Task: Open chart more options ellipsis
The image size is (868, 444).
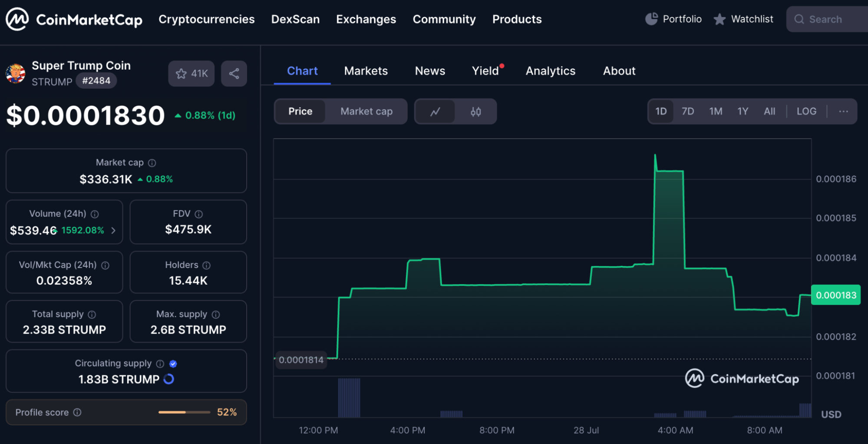Action: coord(843,112)
